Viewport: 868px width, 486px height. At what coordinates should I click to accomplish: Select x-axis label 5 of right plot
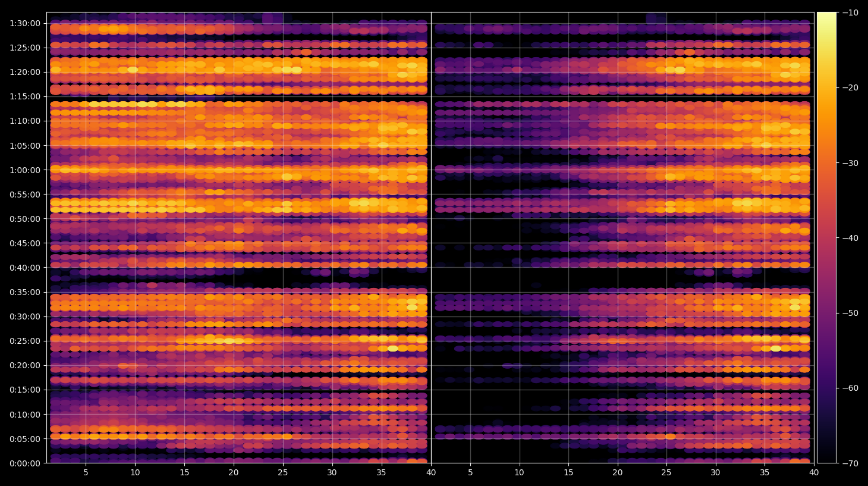click(470, 473)
